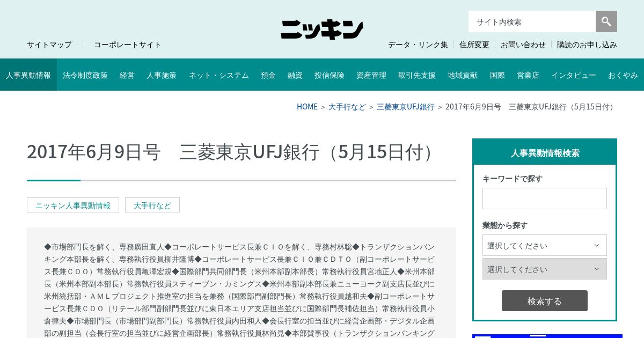The width and height of the screenshot is (644, 338).
Task: Go to 住所変更 page
Action: [474, 45]
